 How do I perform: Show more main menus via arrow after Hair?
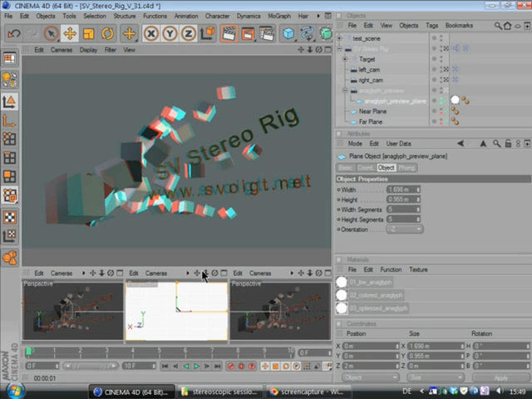[318, 16]
